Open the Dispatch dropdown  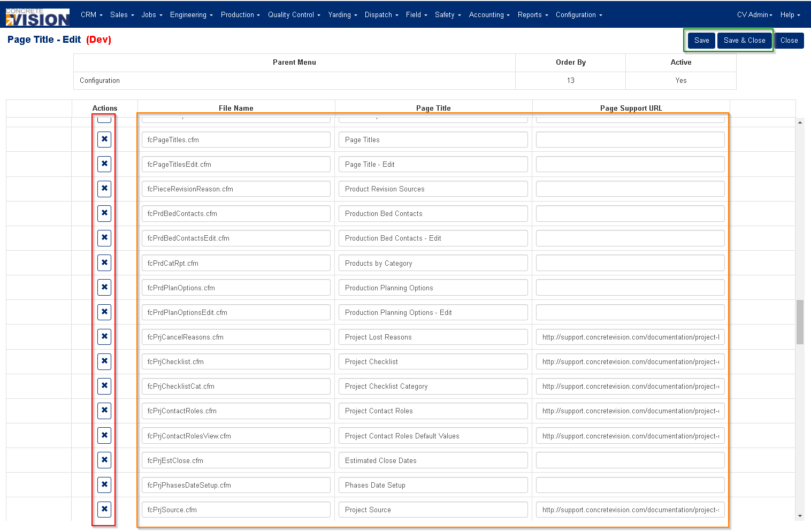click(x=381, y=15)
